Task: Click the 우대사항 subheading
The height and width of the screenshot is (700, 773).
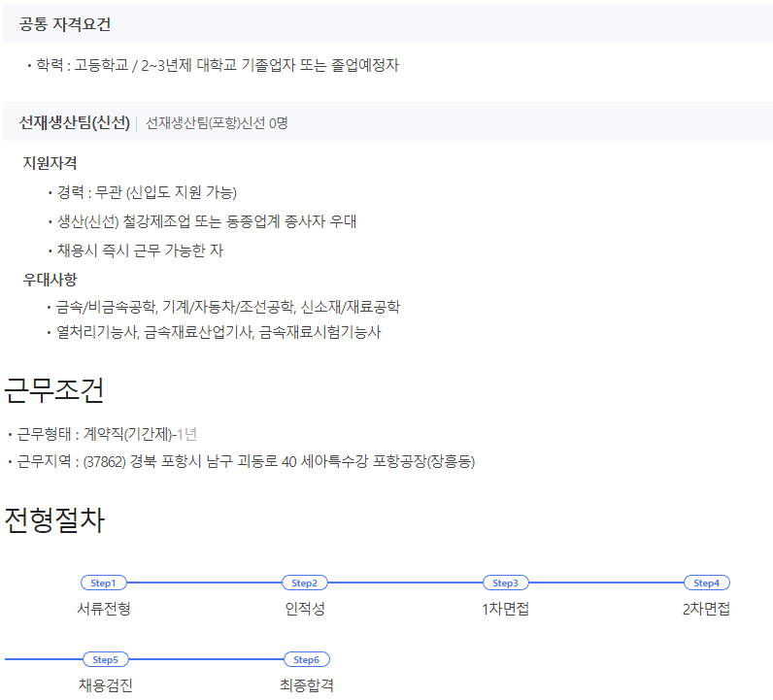Action: [50, 280]
